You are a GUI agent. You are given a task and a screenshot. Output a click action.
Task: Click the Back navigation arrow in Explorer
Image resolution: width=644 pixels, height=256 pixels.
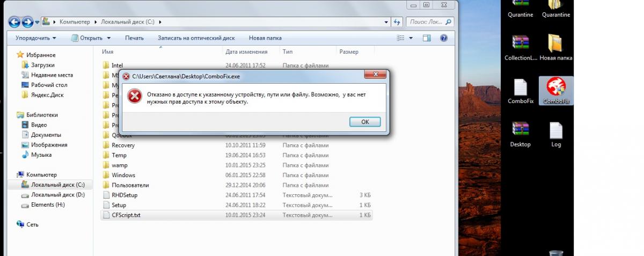click(15, 22)
